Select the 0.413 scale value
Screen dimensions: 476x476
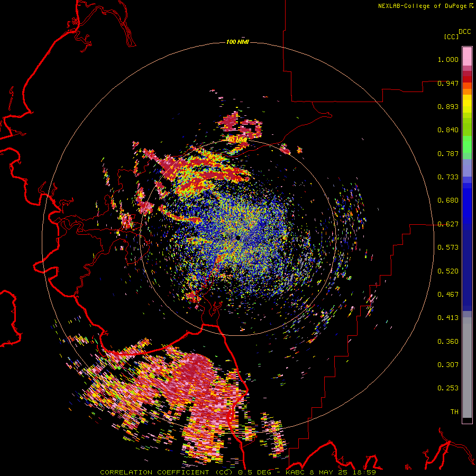coord(448,318)
